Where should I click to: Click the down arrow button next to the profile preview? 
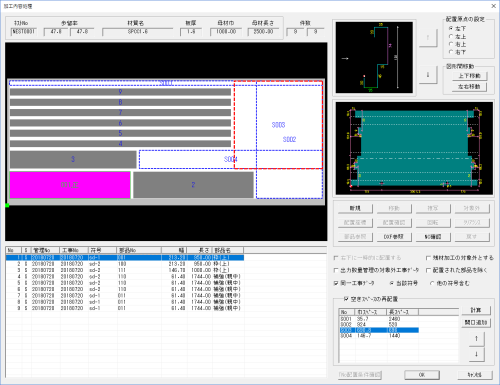tap(428, 75)
